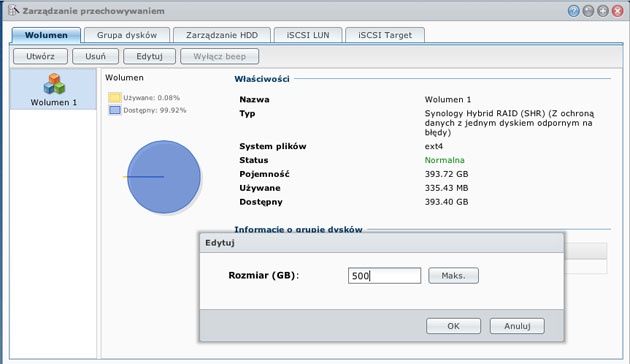The width and height of the screenshot is (630, 364).
Task: Click the blue Dostępny legend swatch
Action: pos(115,110)
